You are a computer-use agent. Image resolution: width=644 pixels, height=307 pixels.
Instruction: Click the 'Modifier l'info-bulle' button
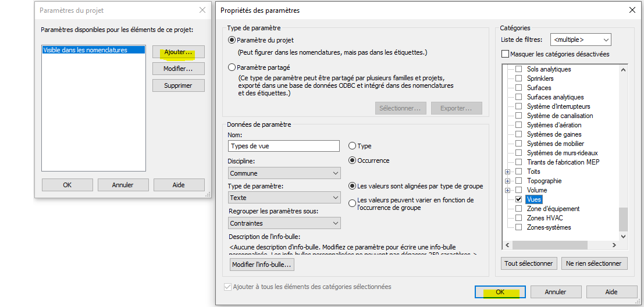pos(262,265)
